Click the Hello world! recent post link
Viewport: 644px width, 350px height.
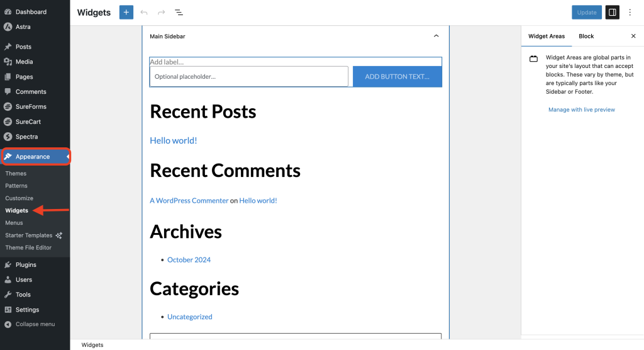point(173,140)
